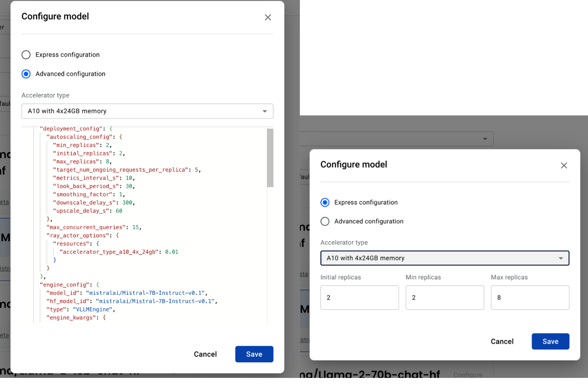Click the "engine_kwargs" line
This screenshot has height=392, width=588.
[76, 318]
